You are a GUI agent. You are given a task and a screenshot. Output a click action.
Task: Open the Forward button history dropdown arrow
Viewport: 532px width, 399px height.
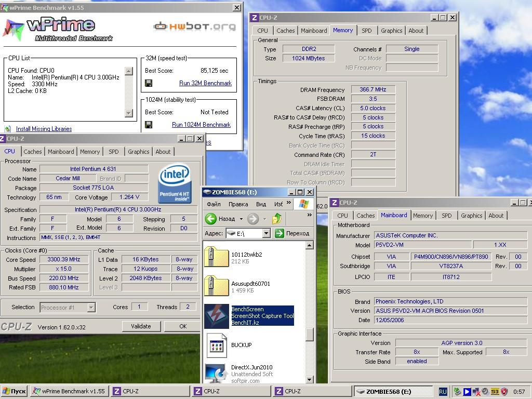coord(264,219)
